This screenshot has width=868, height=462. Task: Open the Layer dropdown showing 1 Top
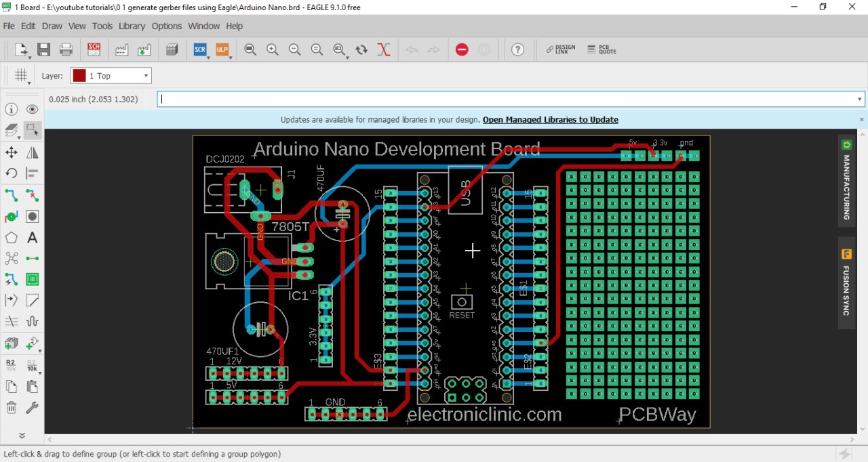click(111, 76)
